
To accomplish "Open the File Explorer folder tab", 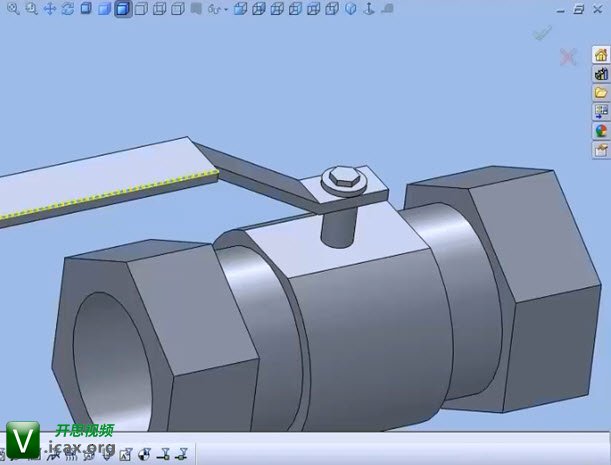I will [601, 92].
